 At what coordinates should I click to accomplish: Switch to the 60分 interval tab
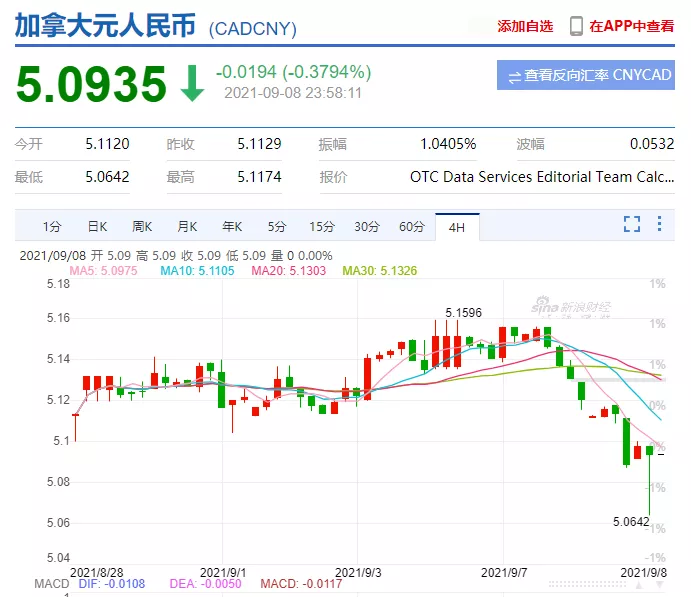412,226
